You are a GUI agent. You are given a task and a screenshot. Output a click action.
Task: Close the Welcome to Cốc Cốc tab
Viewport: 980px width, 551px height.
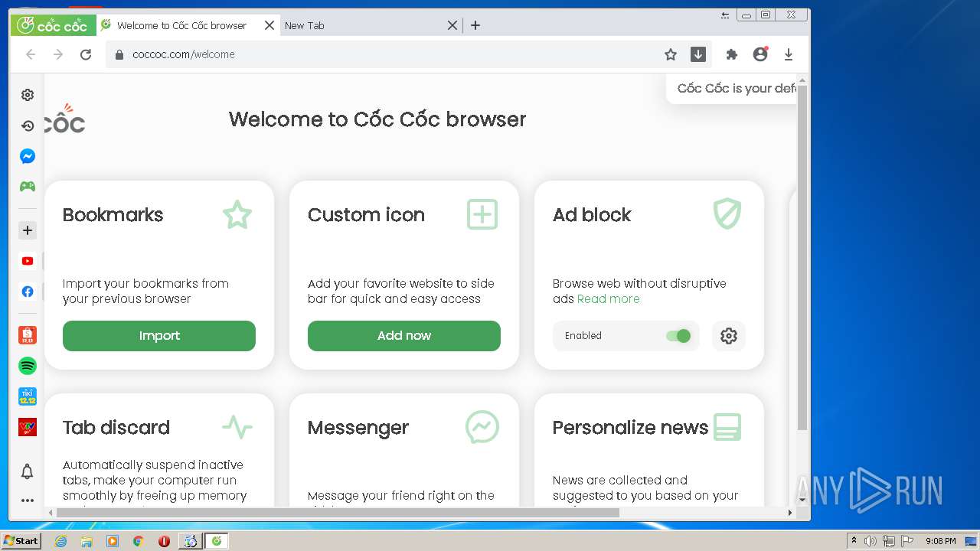point(269,25)
